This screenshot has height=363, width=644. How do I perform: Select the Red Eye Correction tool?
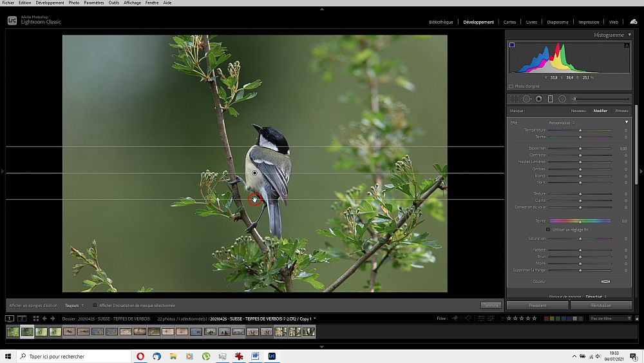point(538,99)
